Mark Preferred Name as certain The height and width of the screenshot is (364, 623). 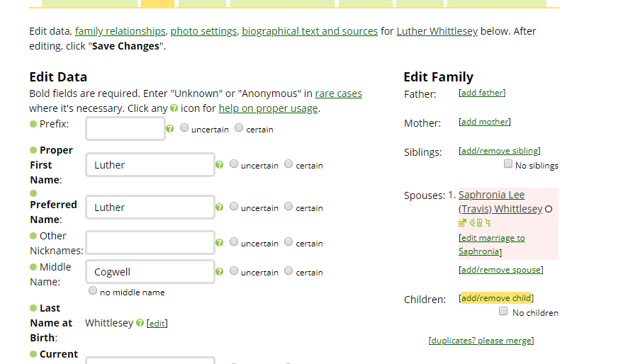(288, 206)
